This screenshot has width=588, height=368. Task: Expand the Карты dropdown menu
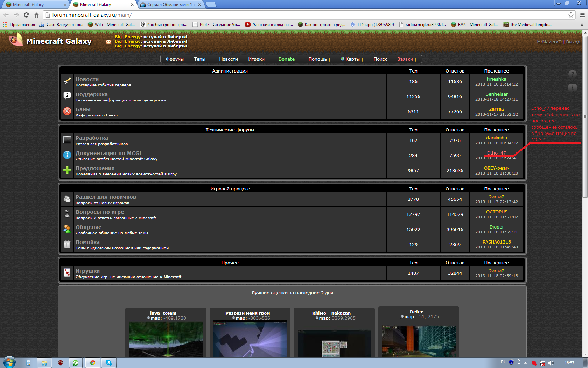click(x=352, y=59)
